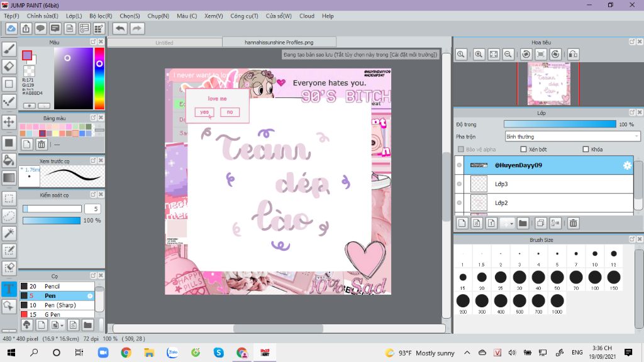Open the Tệp(F) menu
Viewport: 644px width, 362px height.
click(x=11, y=16)
